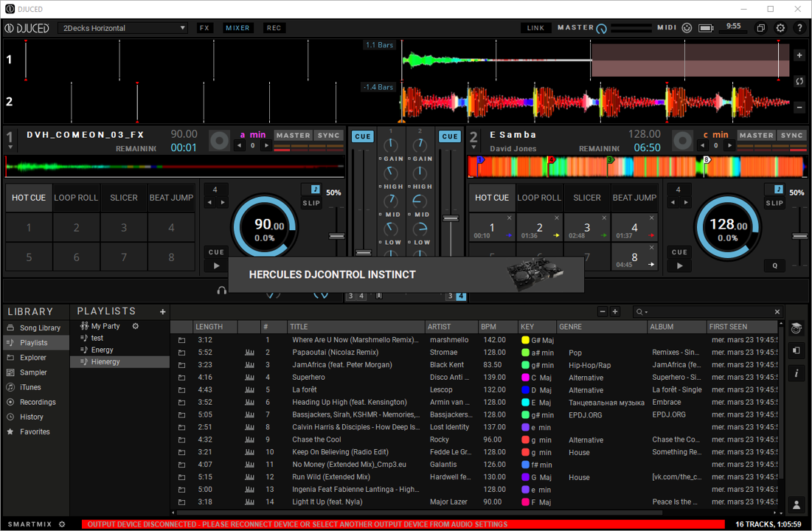Adjust deck 1 pitch fader
The width and height of the screenshot is (812, 531).
(x=337, y=236)
